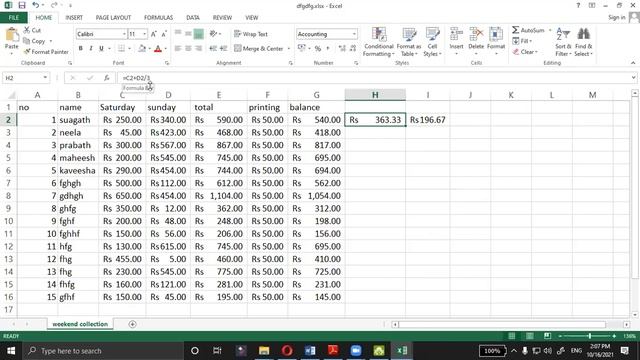Click Sign in link
640x360 pixels.
(x=616, y=17)
